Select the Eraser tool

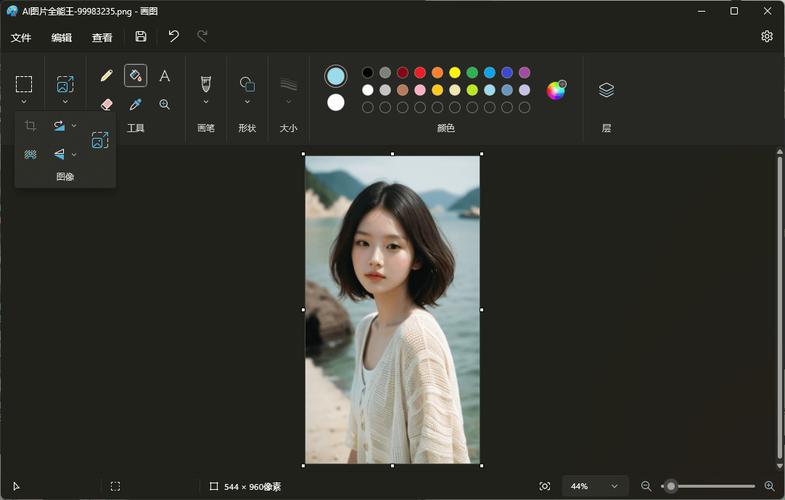click(106, 104)
